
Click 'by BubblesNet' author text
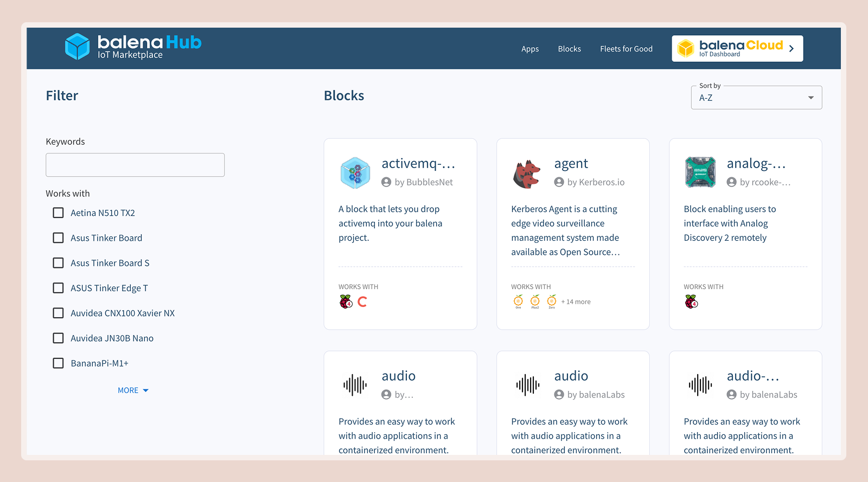click(x=424, y=182)
